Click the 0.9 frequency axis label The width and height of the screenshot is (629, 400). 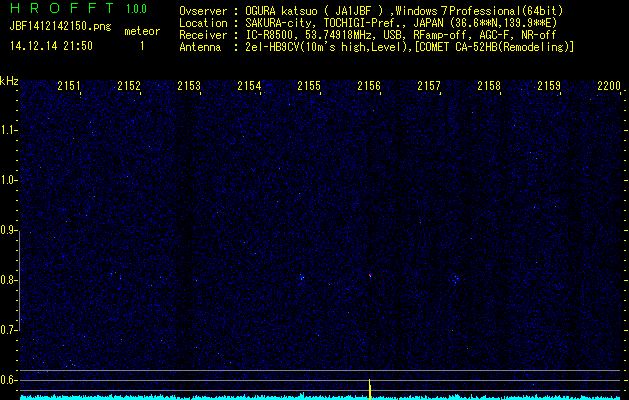click(x=8, y=230)
